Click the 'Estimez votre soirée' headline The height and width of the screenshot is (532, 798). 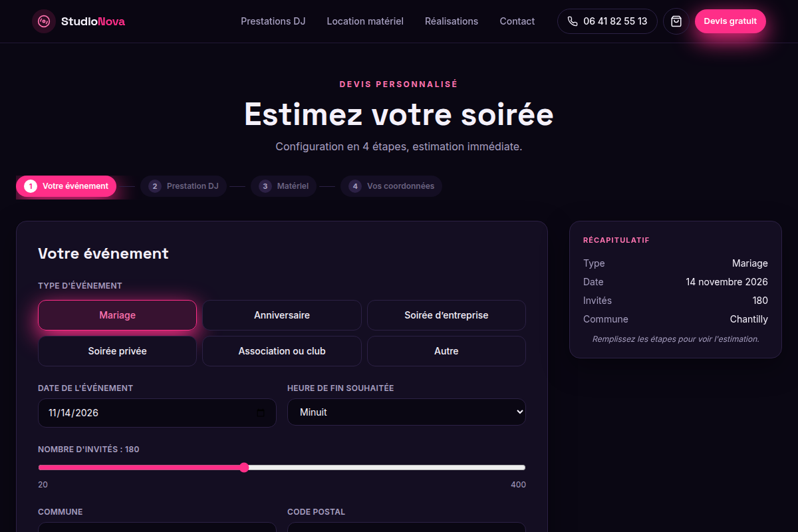pos(399,114)
